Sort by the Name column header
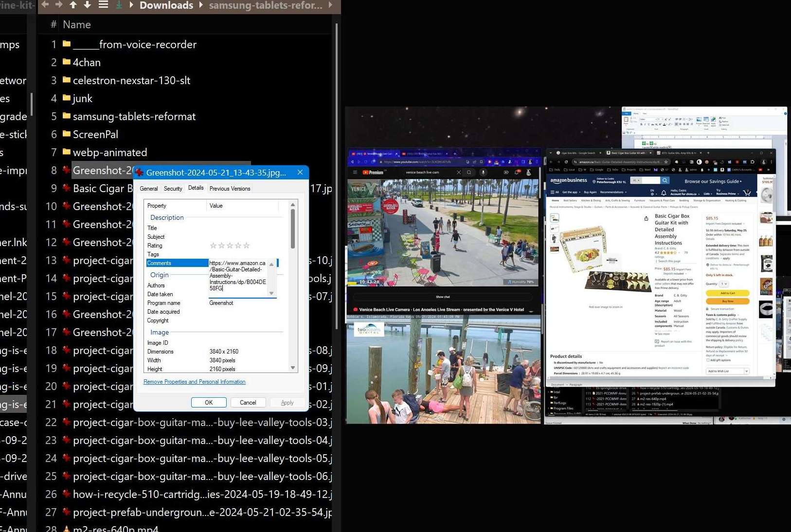Viewport: 791px width, 532px height. (77, 24)
